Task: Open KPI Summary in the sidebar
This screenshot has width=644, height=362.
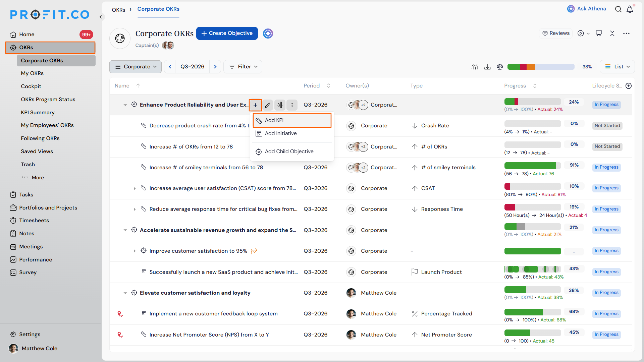Action: 38,113
